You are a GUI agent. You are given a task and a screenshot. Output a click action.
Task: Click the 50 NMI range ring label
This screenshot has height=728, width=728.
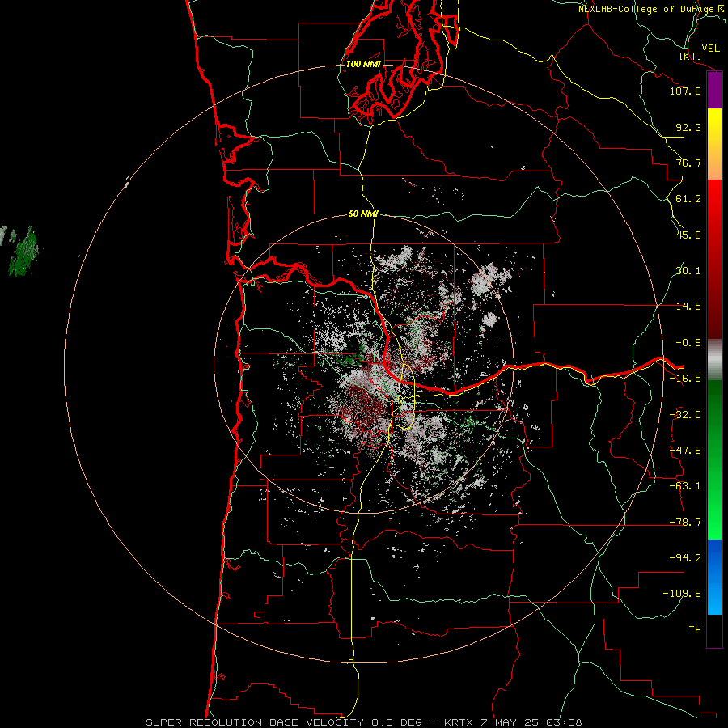point(363,214)
